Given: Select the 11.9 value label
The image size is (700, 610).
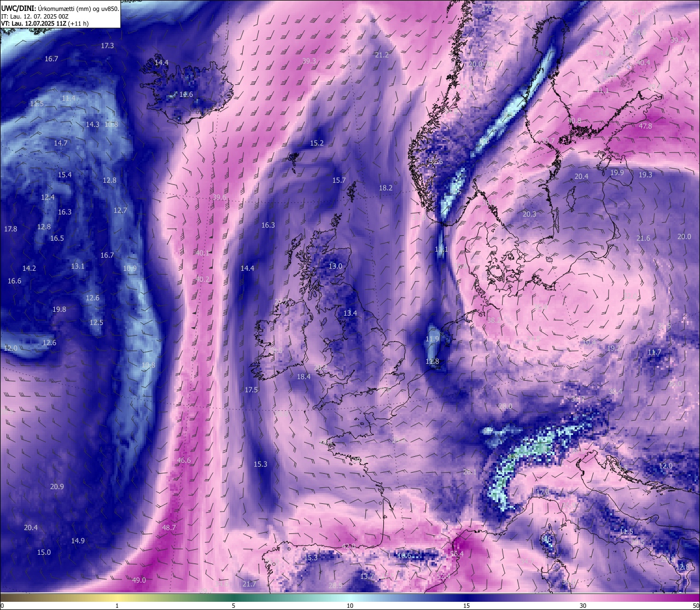Looking at the screenshot, I should click(432, 340).
